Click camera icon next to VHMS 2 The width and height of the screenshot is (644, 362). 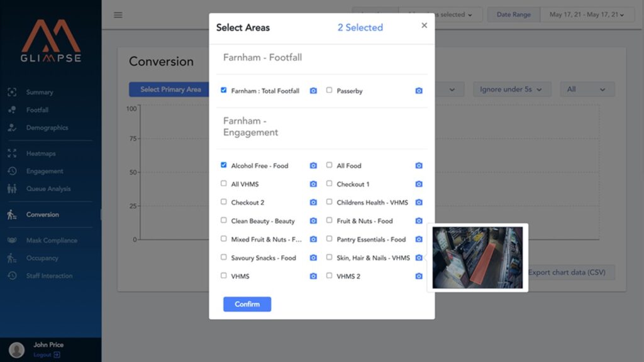point(419,277)
